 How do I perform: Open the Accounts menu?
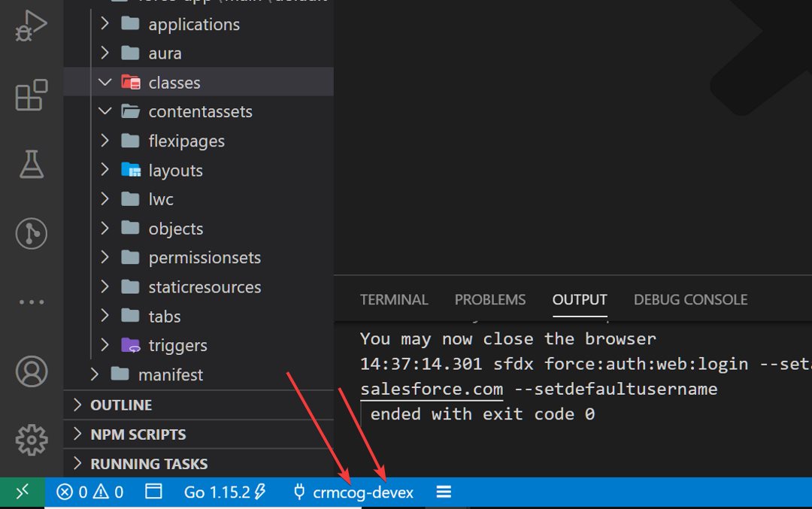coord(31,371)
